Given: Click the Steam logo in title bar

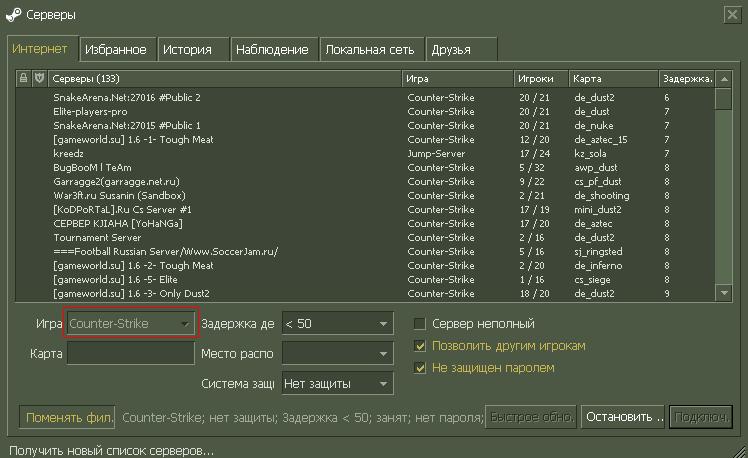Looking at the screenshot, I should click(x=13, y=15).
